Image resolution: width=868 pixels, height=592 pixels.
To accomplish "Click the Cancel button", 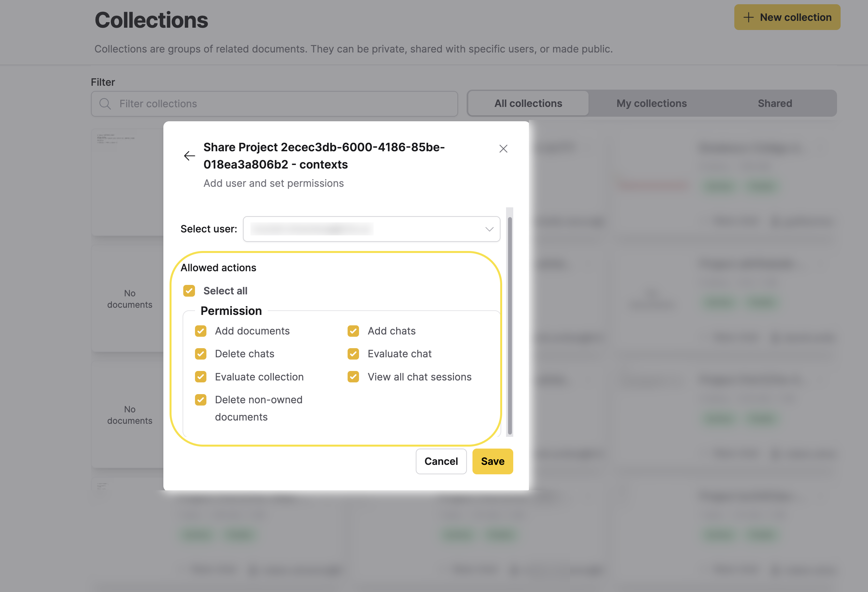I will point(441,461).
